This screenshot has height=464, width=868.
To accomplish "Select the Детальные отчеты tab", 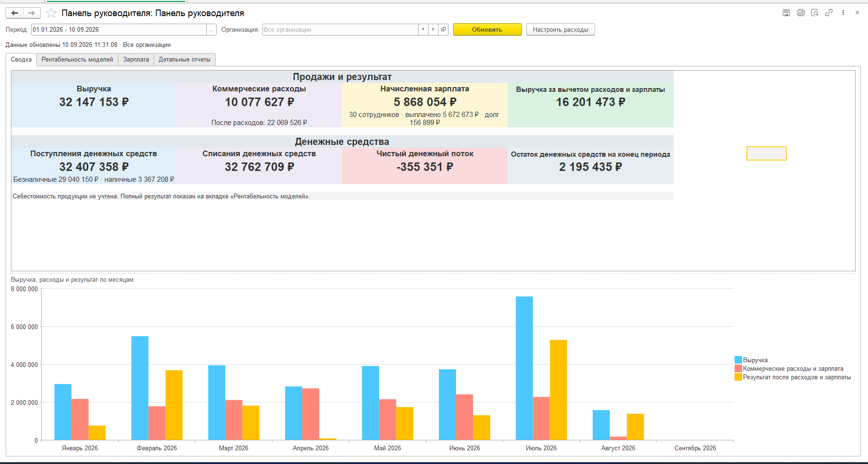I will [x=184, y=60].
